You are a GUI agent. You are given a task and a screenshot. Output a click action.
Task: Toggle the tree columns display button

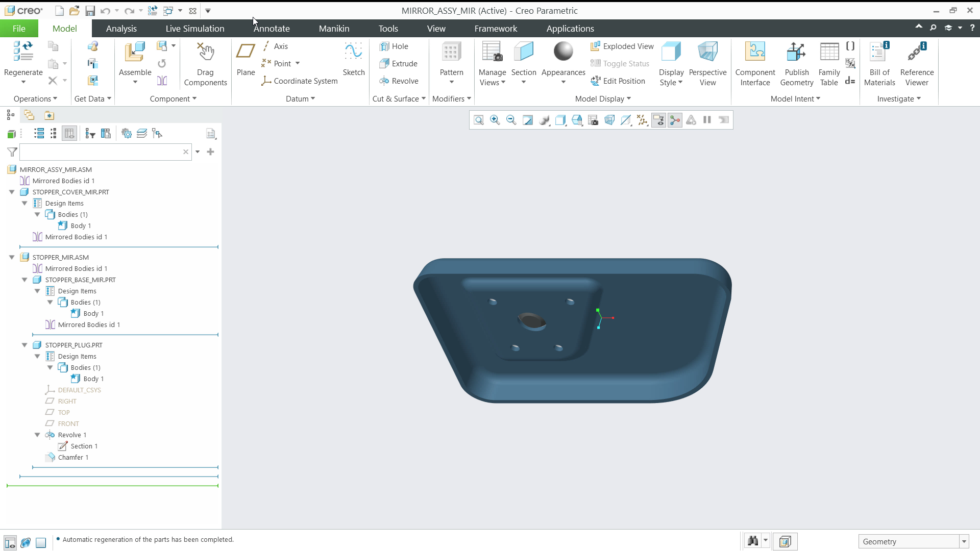[x=69, y=134]
